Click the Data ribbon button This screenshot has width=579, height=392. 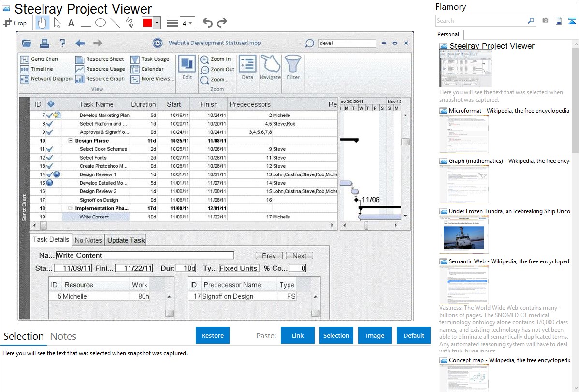(x=247, y=68)
